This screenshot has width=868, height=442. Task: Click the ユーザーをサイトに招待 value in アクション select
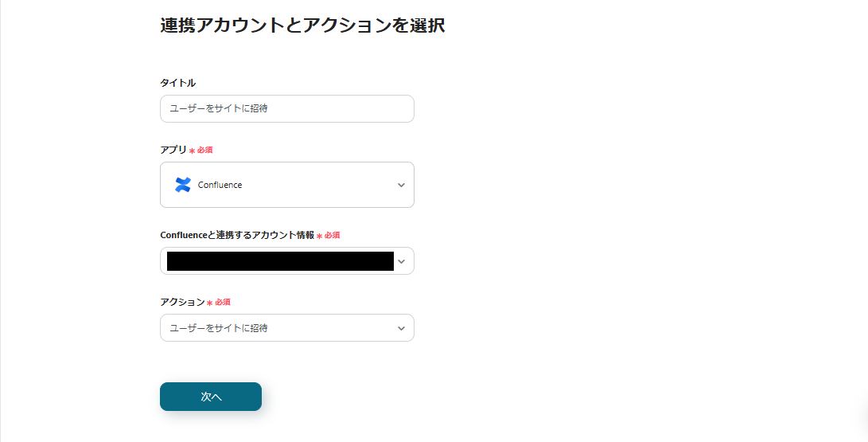(x=219, y=328)
